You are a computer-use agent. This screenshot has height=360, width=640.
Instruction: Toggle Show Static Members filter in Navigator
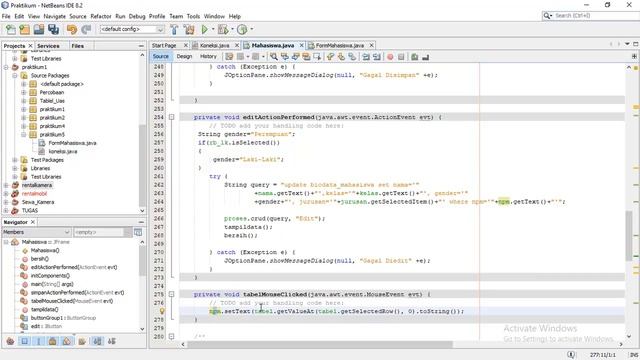pyautogui.click(x=38, y=341)
